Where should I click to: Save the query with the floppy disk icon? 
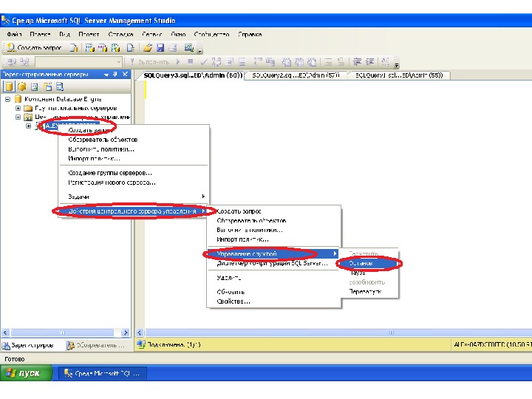(160, 48)
